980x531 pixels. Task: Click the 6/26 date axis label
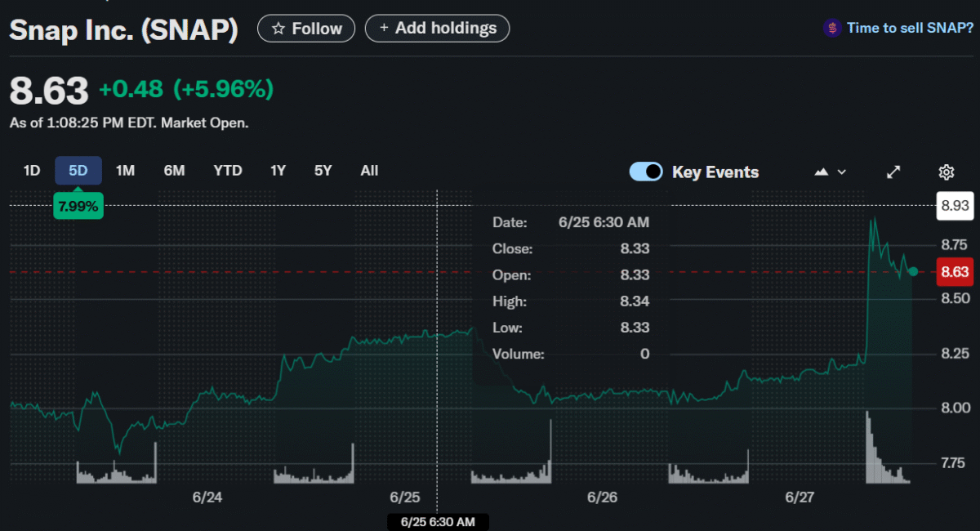click(602, 497)
